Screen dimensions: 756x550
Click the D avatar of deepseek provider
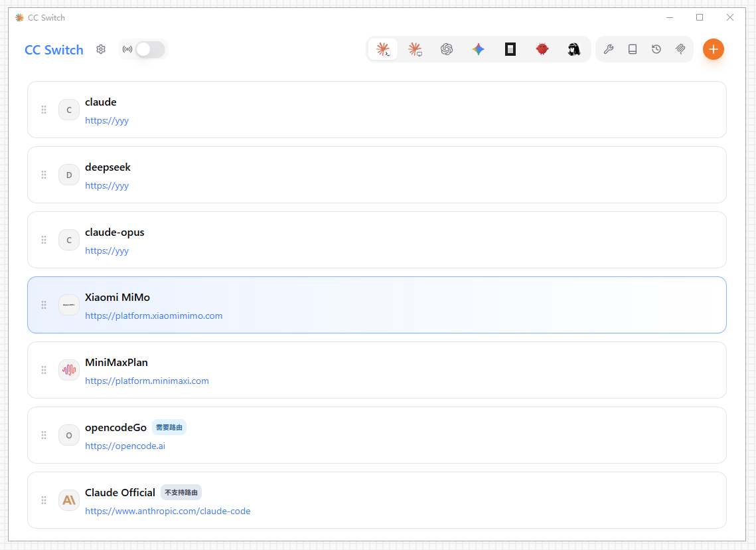[x=69, y=175]
